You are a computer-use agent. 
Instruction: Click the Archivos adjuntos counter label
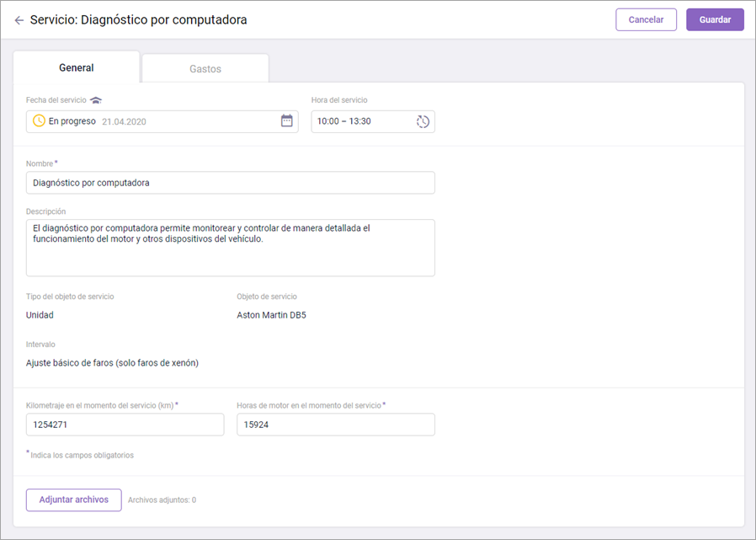(162, 500)
